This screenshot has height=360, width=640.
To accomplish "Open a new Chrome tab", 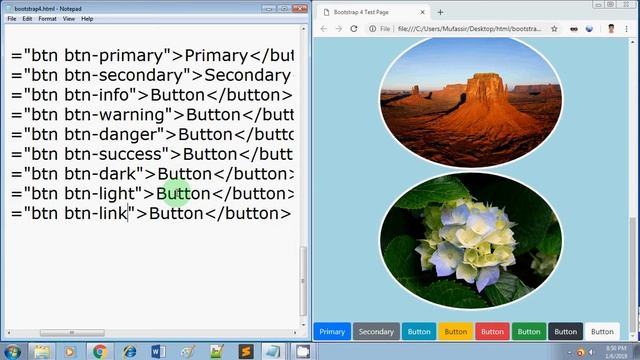I will [440, 12].
